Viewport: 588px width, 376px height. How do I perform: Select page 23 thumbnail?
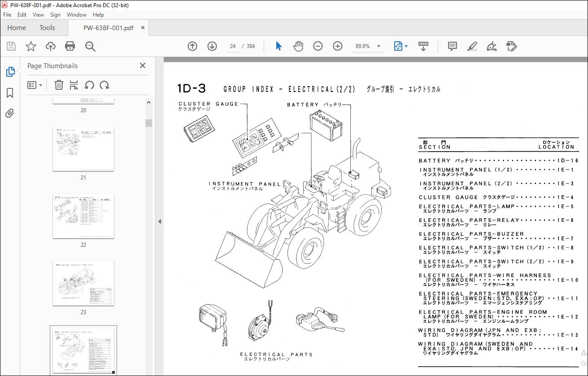83,283
